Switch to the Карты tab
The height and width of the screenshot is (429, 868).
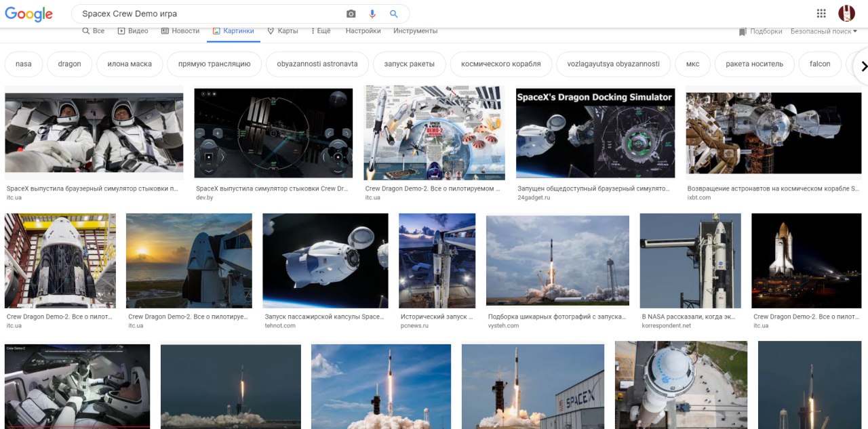283,31
